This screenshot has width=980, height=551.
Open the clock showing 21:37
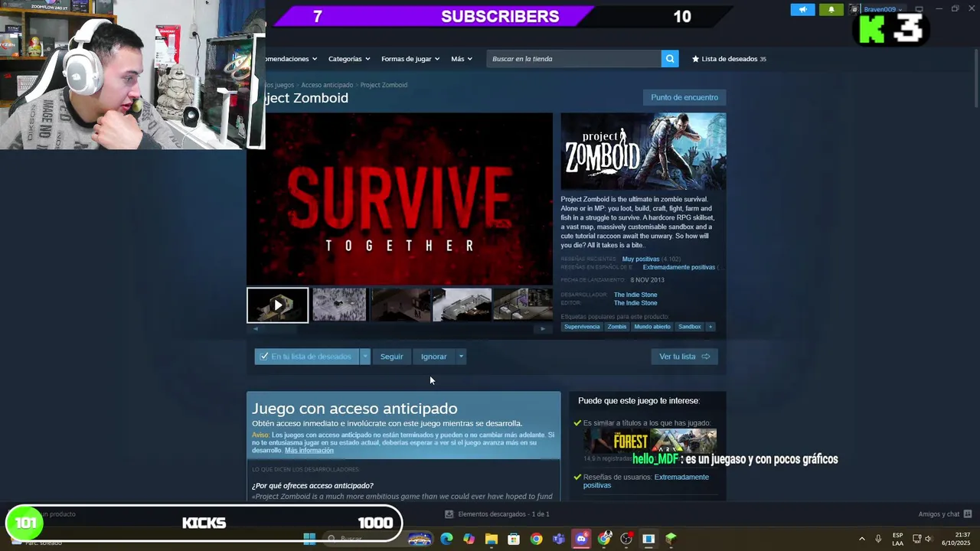[x=956, y=539]
